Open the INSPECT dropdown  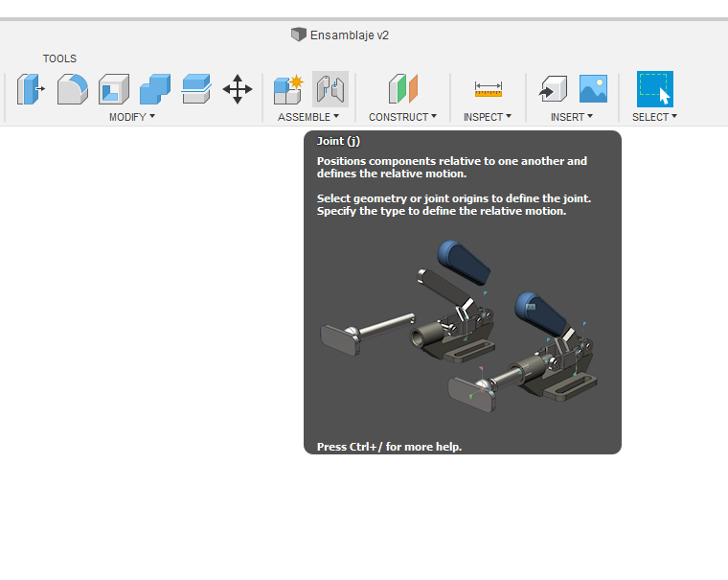coord(487,117)
